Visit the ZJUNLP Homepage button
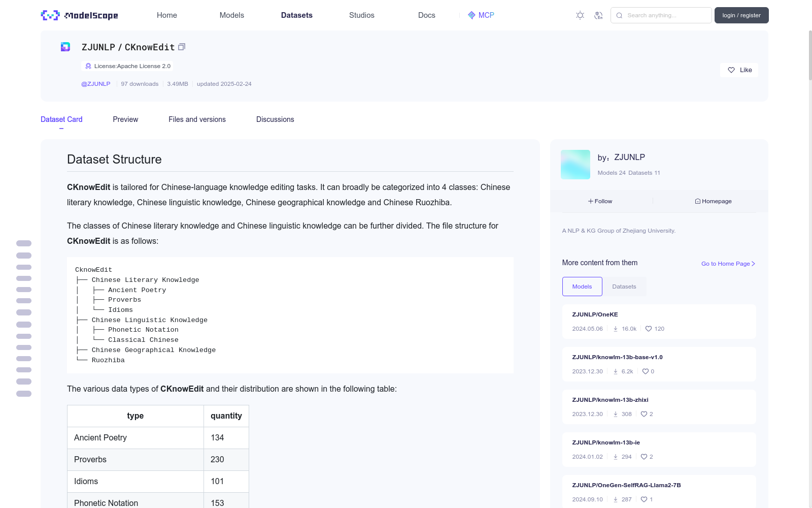The height and width of the screenshot is (508, 812). tap(714, 201)
